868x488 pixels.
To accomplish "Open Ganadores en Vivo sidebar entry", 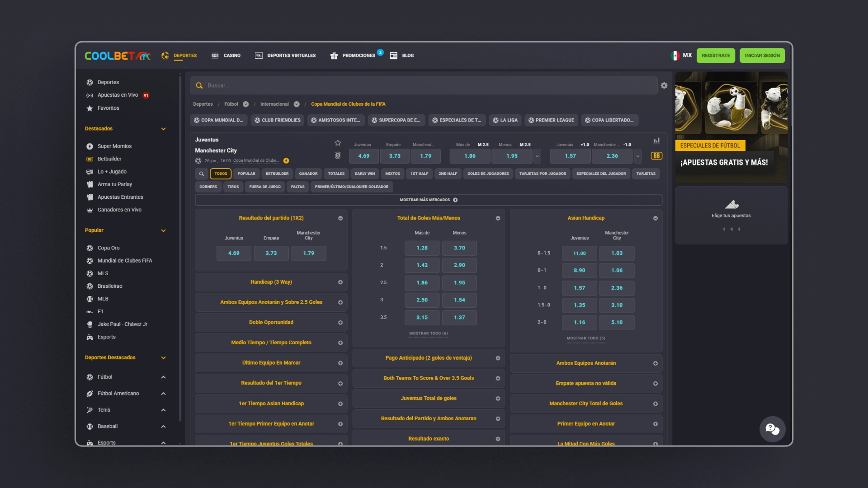I will pos(119,210).
